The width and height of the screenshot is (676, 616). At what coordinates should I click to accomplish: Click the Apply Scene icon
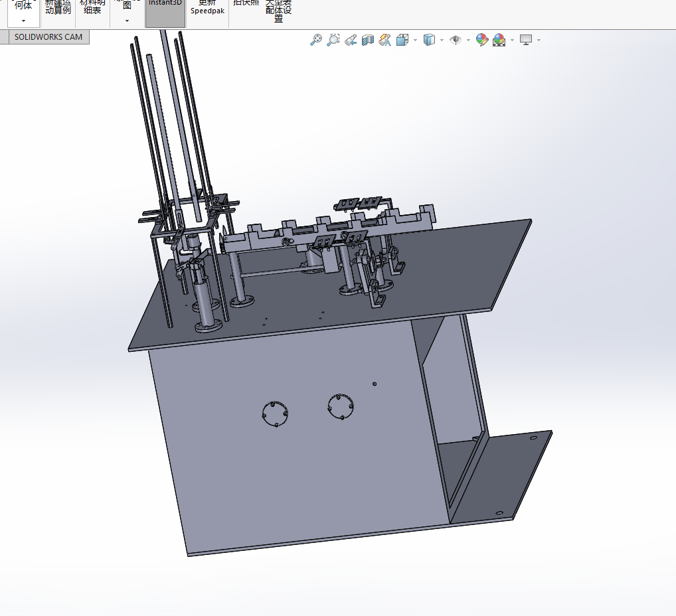(499, 40)
